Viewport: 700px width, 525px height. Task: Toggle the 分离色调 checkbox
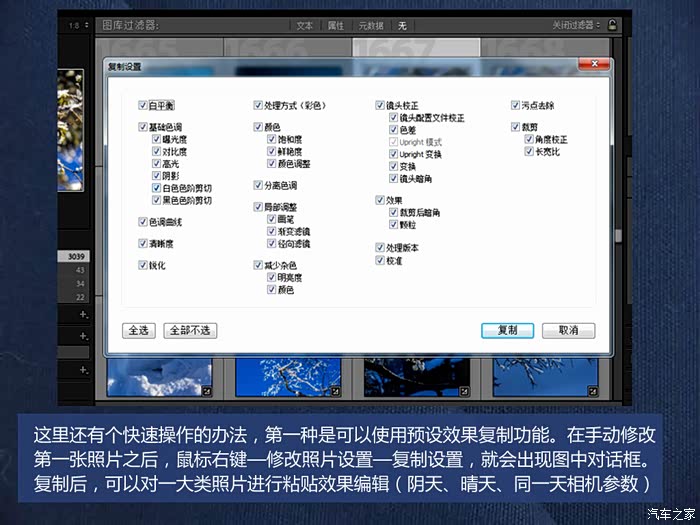(258, 185)
